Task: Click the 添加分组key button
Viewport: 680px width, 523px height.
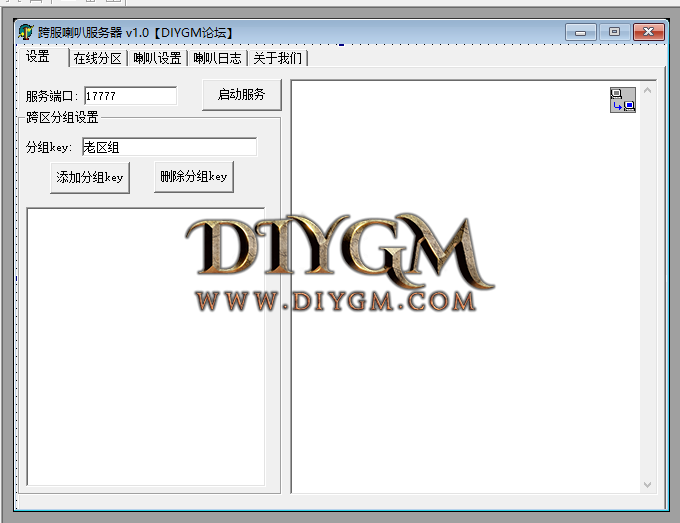Action: (x=90, y=177)
